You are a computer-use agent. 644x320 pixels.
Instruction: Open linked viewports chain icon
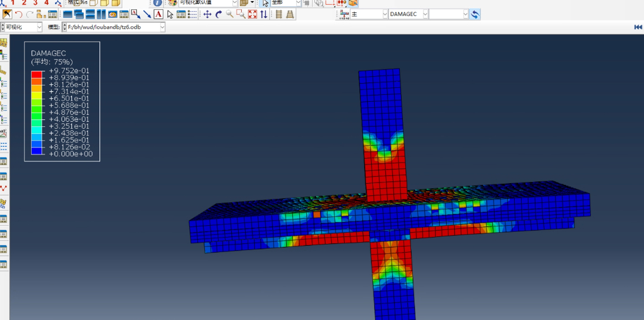coord(112,15)
